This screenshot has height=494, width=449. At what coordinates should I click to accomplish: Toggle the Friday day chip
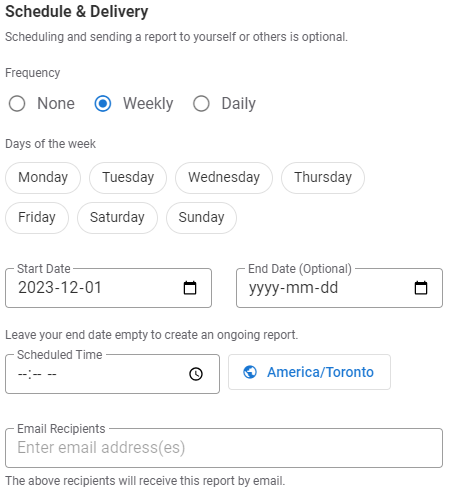37,218
